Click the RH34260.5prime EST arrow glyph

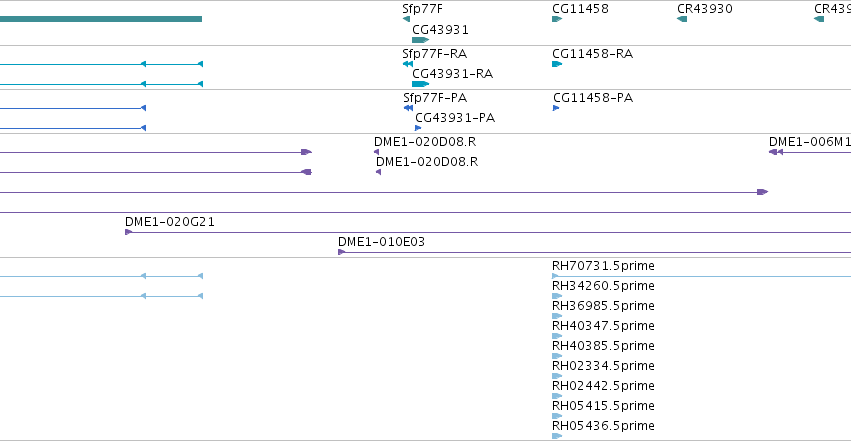pyautogui.click(x=557, y=296)
